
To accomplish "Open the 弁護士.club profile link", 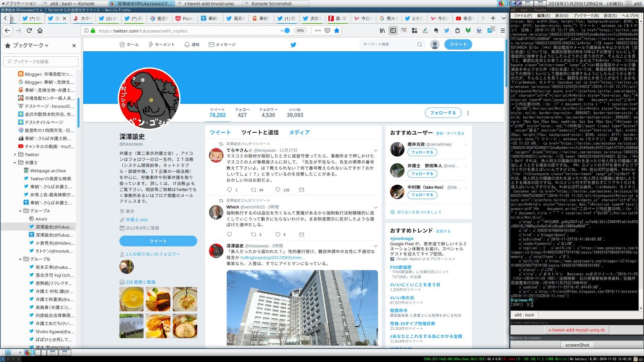I will (136, 220).
